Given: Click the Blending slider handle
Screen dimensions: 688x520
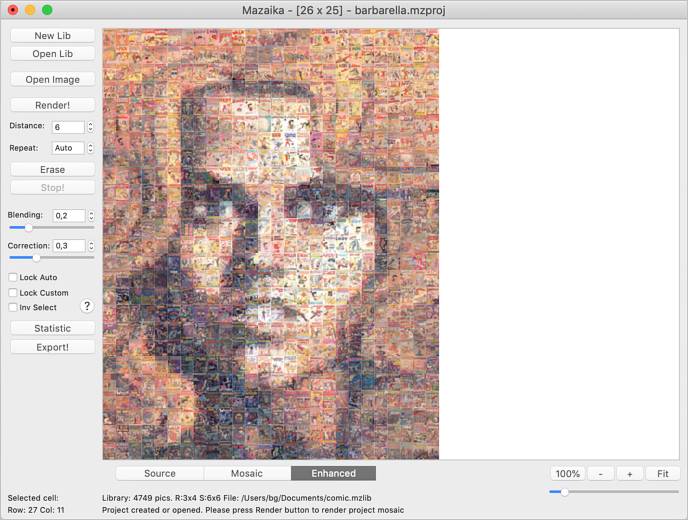Looking at the screenshot, I should (28, 228).
